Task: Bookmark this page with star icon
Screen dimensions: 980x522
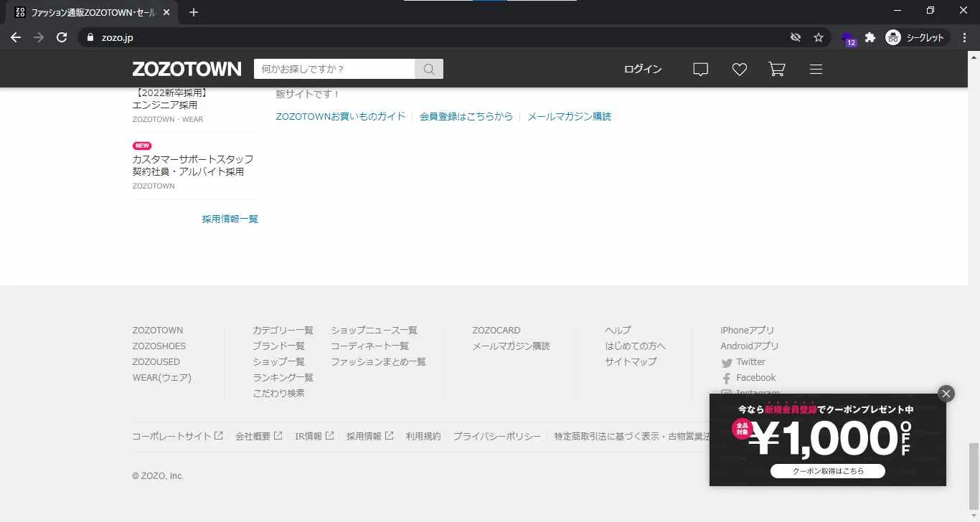Action: click(818, 37)
